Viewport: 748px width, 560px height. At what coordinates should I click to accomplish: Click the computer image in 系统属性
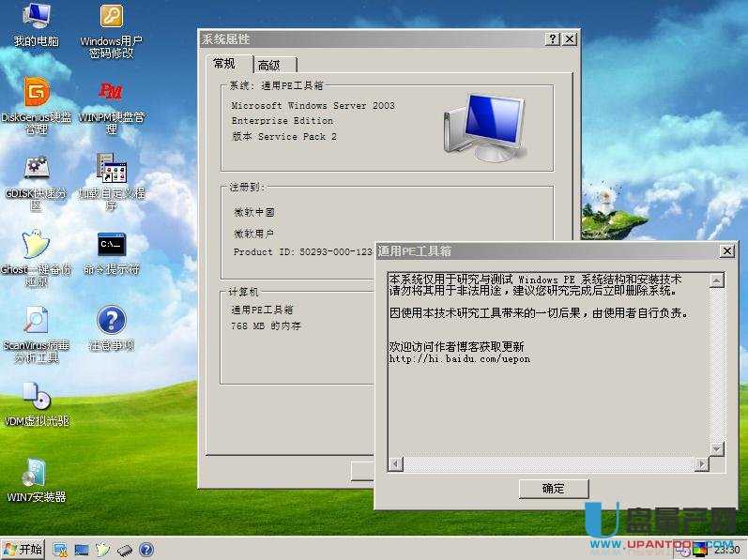pos(484,128)
